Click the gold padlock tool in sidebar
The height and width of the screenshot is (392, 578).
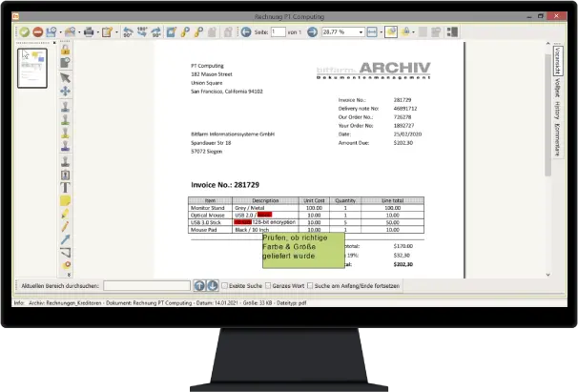(x=65, y=50)
